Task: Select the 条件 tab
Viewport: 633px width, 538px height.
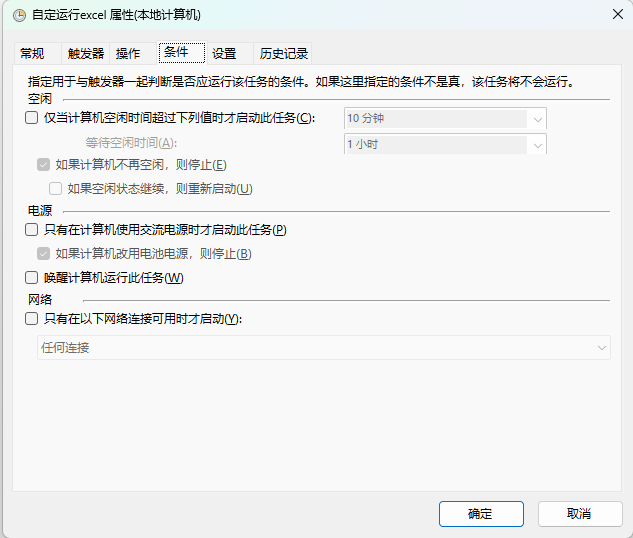Action: 182,52
